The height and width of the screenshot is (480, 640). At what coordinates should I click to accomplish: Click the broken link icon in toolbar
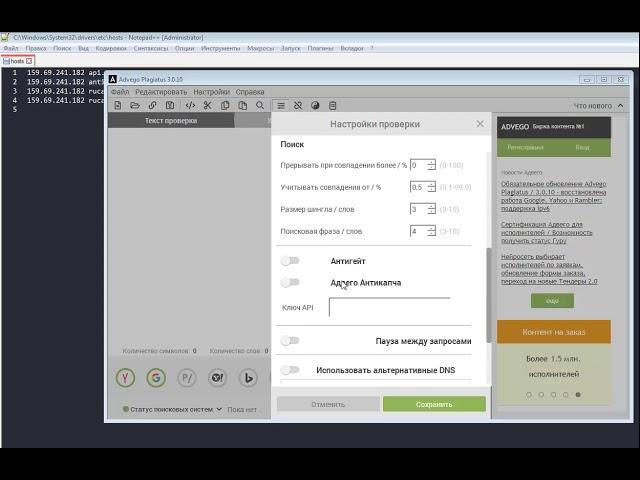tap(298, 105)
